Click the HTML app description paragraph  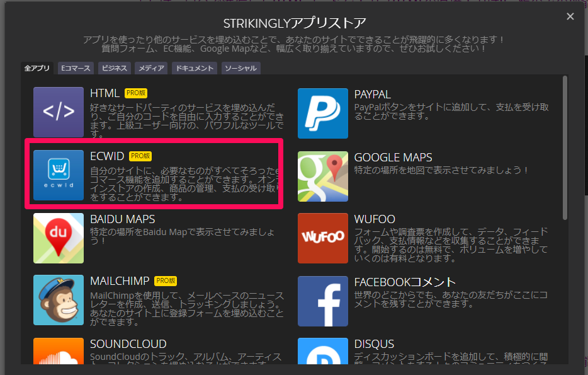tap(187, 120)
